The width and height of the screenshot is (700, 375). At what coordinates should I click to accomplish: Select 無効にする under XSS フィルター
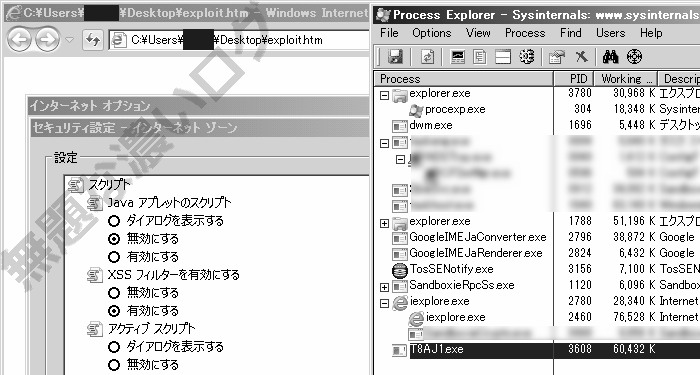[114, 293]
